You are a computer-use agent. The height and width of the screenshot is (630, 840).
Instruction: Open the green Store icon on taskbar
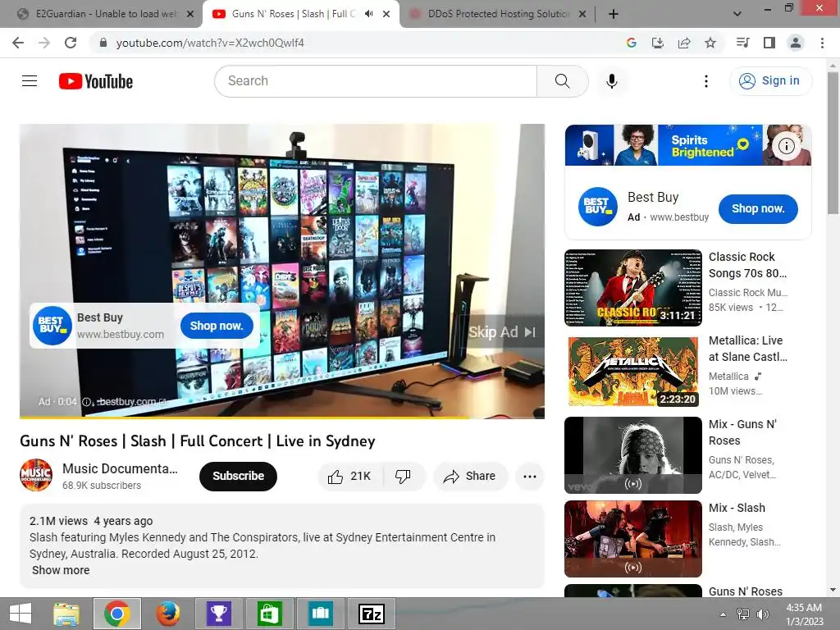point(269,614)
